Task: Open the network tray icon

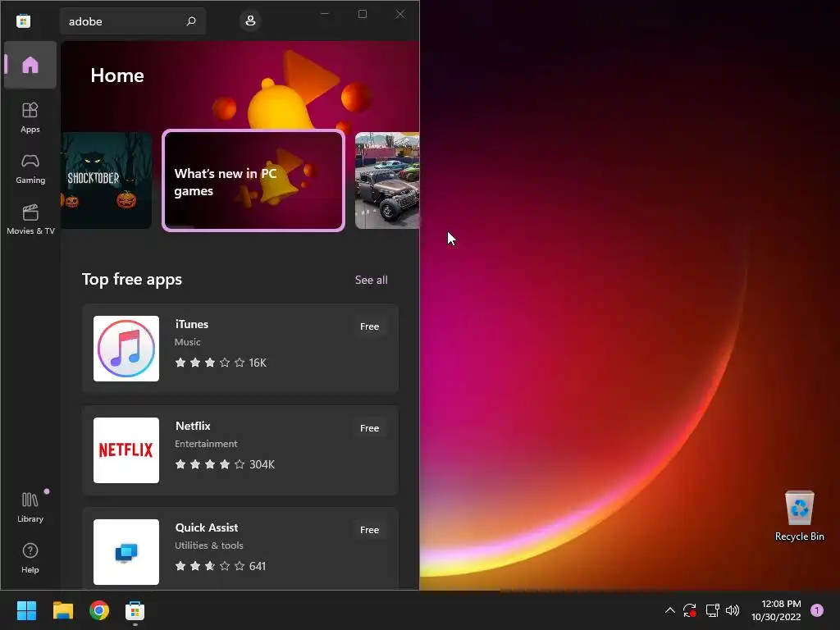Action: coord(712,610)
